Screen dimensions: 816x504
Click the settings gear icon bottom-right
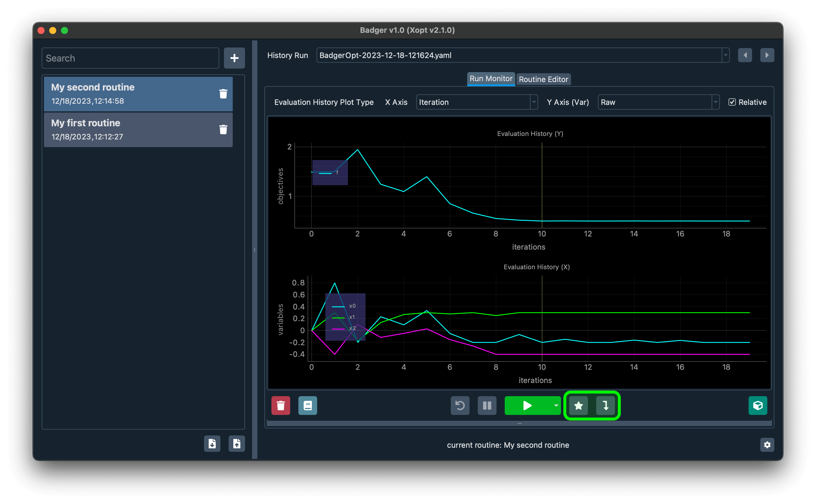[x=768, y=445]
